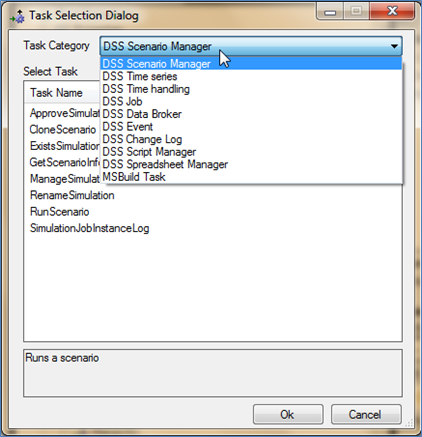
Task: Click the Task Name column header
Action: point(56,93)
